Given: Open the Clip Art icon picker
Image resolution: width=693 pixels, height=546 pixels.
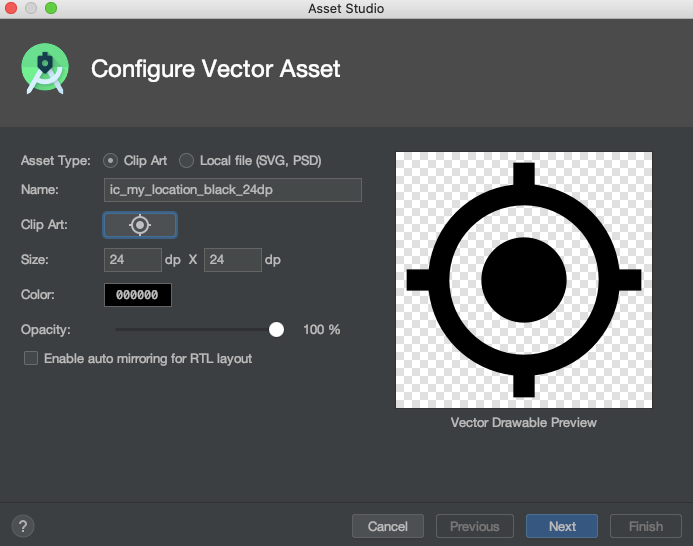Looking at the screenshot, I should pos(140,225).
